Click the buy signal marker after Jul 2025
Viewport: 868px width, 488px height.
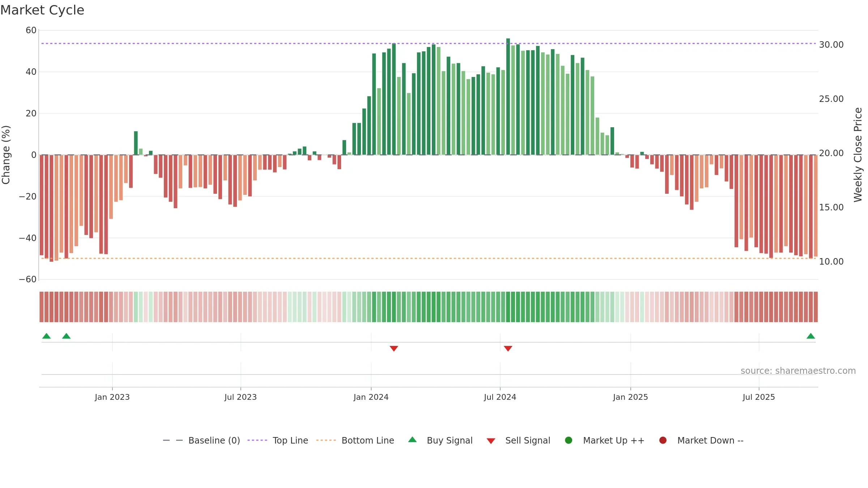coord(811,336)
